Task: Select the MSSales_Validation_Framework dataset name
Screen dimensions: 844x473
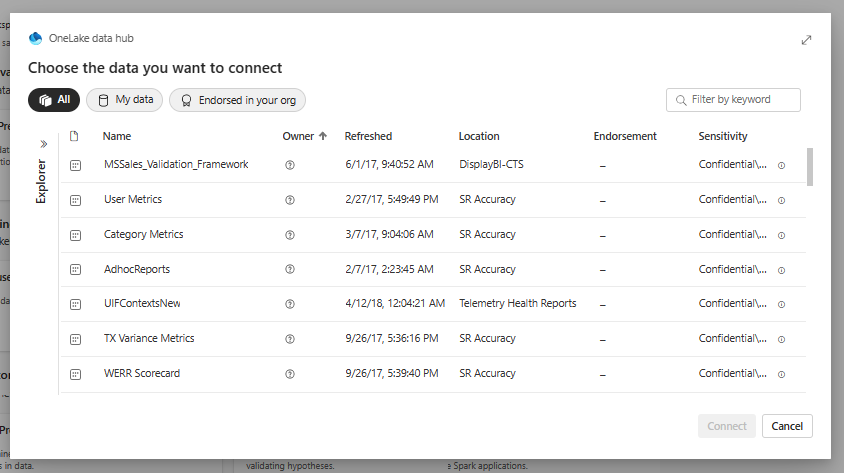Action: [176, 164]
